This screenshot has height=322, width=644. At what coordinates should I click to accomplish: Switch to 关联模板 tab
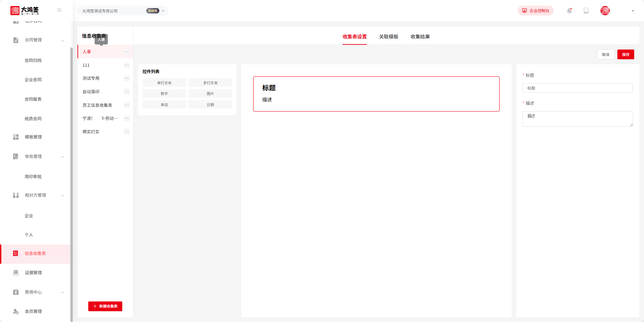(x=389, y=37)
